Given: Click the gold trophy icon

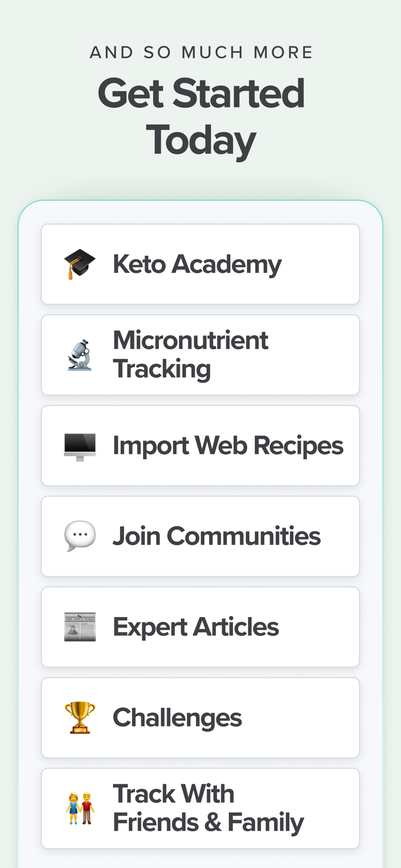Looking at the screenshot, I should (80, 717).
